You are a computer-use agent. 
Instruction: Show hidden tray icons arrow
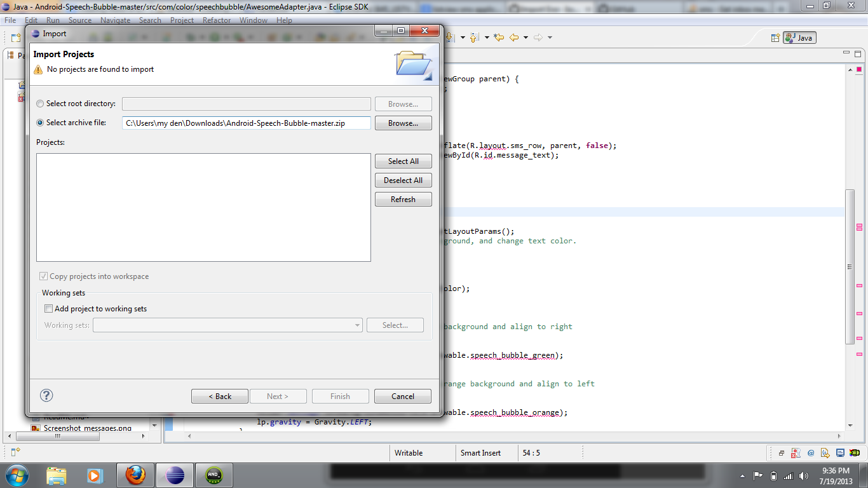coord(742,476)
